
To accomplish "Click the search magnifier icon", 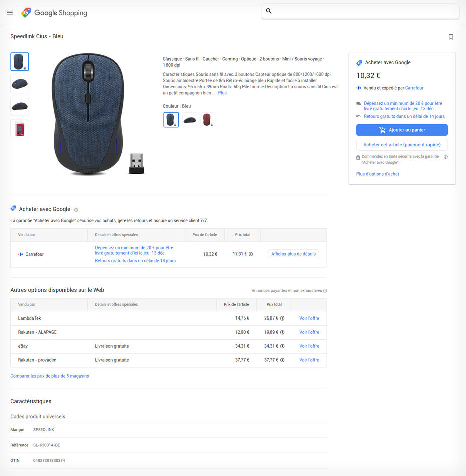I will pyautogui.click(x=269, y=10).
